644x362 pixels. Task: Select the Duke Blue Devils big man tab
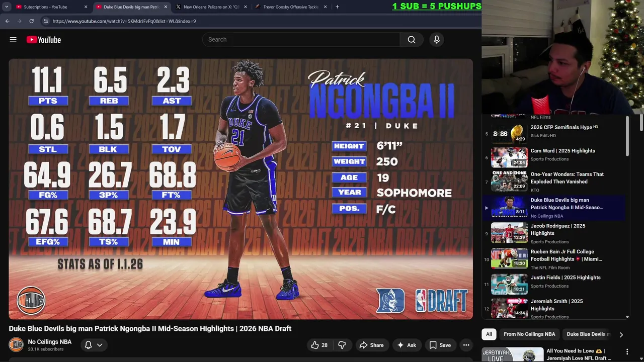click(x=132, y=7)
